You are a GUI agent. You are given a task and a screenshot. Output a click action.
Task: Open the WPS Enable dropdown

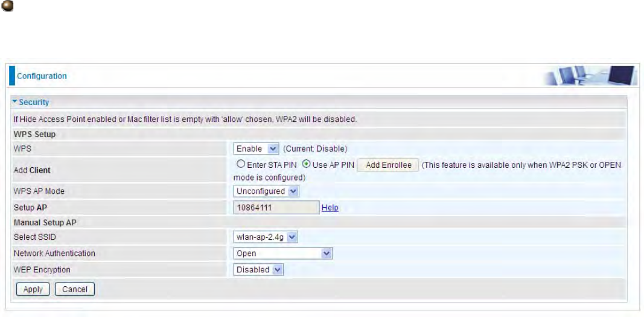click(x=257, y=149)
